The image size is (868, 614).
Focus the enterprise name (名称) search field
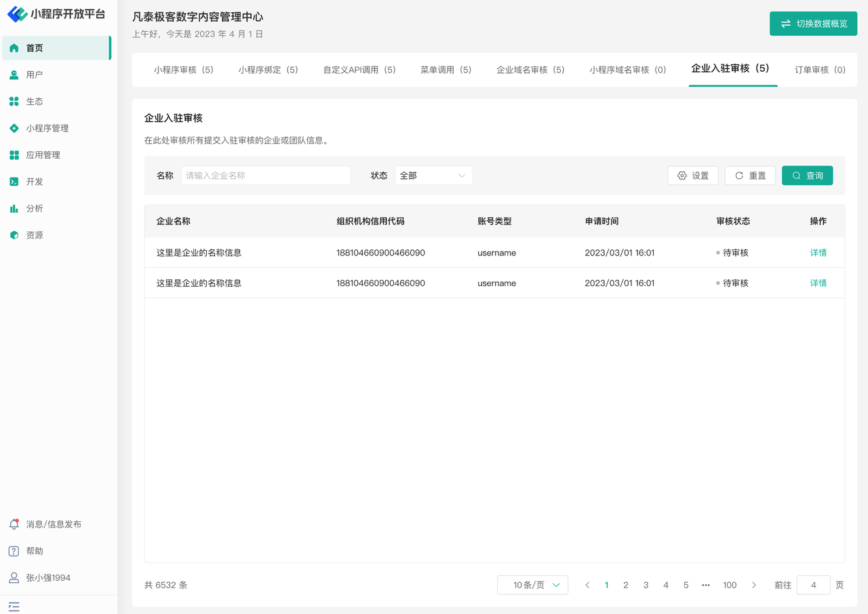(x=266, y=176)
